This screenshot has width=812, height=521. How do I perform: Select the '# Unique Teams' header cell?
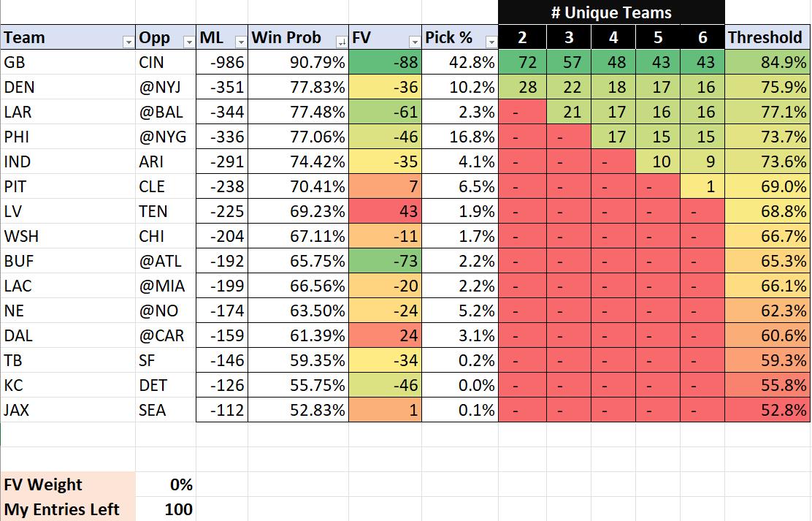pos(611,12)
